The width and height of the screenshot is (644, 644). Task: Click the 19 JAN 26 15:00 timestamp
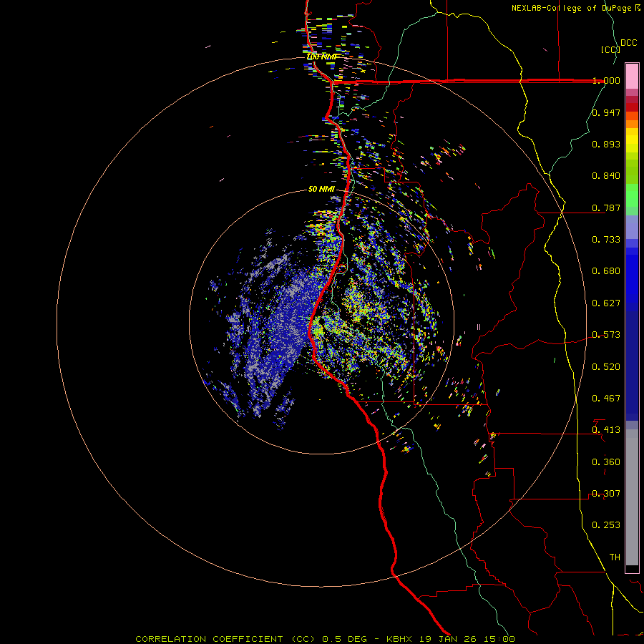pos(467,639)
